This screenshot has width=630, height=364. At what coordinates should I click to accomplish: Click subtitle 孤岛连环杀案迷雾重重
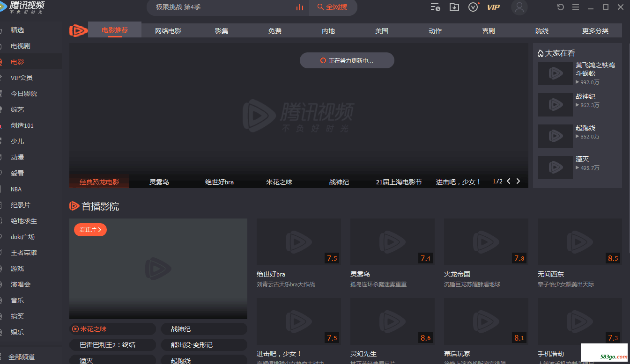pos(378,284)
